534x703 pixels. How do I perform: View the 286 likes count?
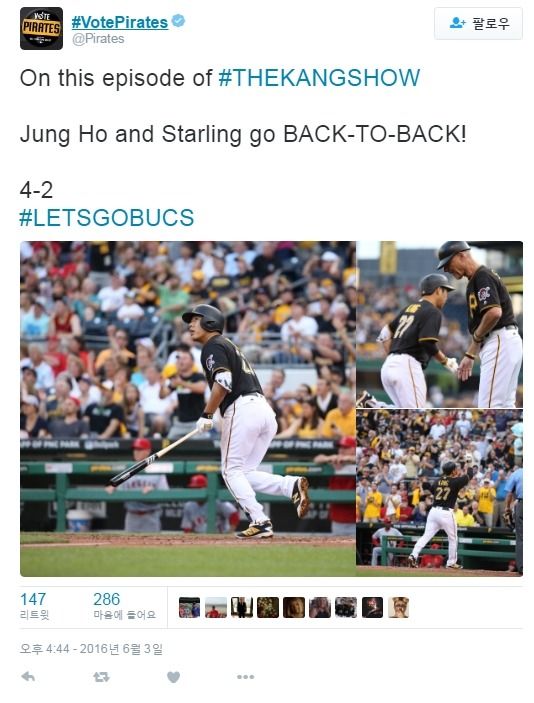click(124, 606)
